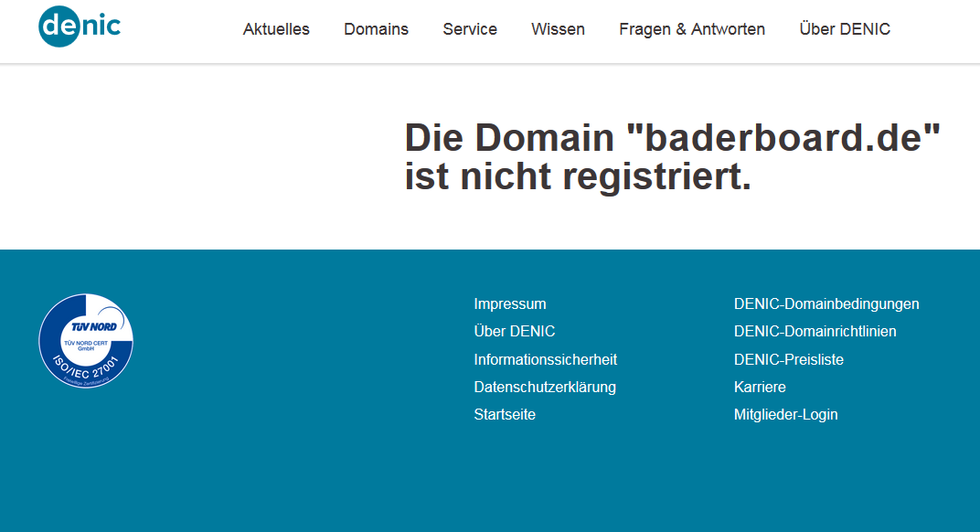The height and width of the screenshot is (532, 980).
Task: Open the Datenschutzerklärung link
Action: [x=545, y=387]
